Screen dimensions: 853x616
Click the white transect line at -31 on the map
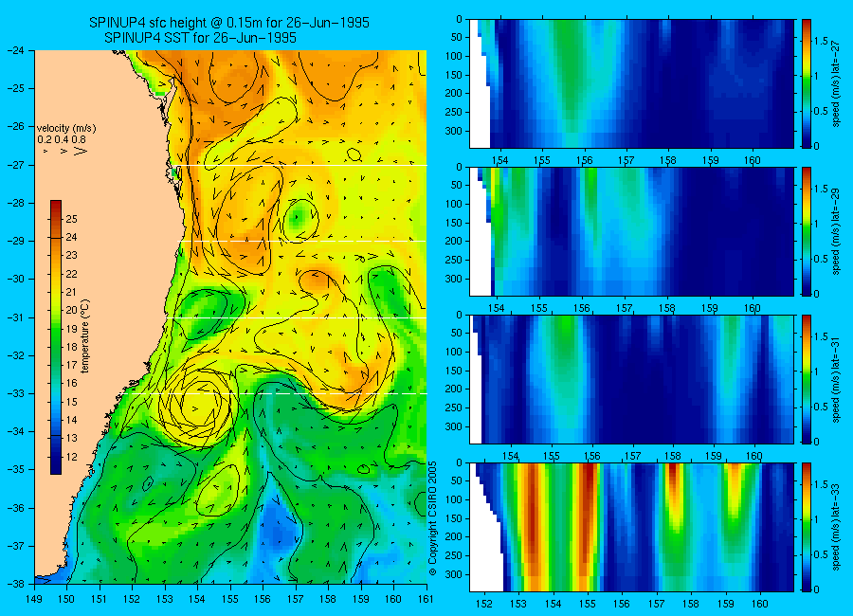298,317
